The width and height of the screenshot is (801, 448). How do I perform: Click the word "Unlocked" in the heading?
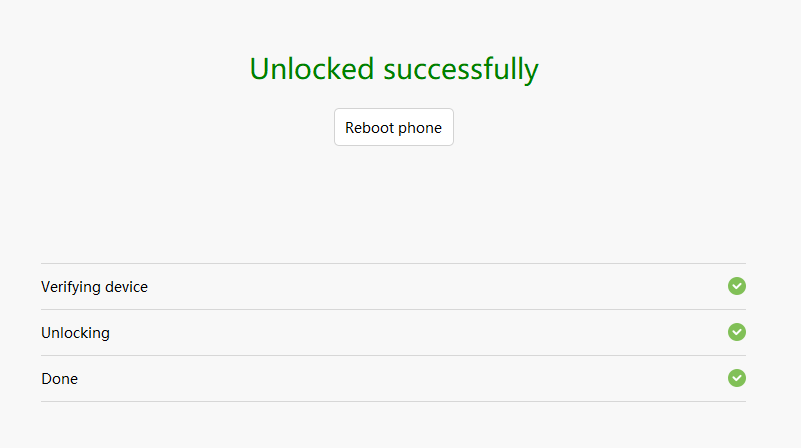pos(312,69)
